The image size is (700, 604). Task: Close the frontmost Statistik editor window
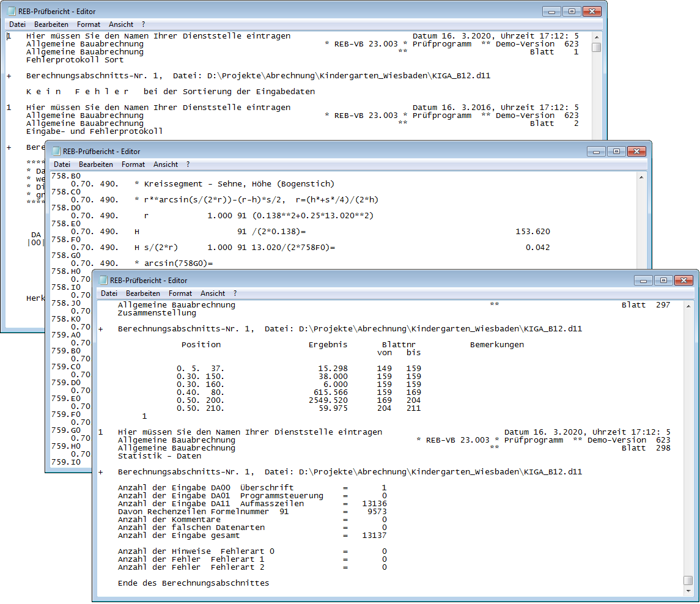pyautogui.click(x=683, y=281)
